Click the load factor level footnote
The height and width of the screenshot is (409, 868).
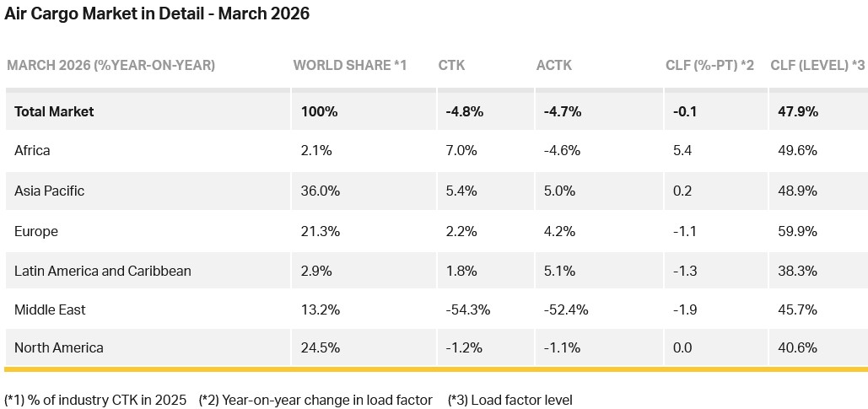(509, 400)
